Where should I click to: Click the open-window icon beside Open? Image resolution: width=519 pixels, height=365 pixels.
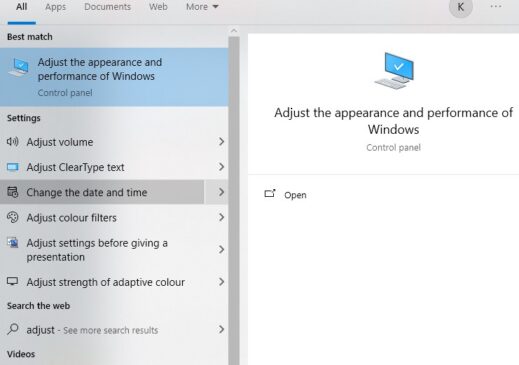point(270,194)
